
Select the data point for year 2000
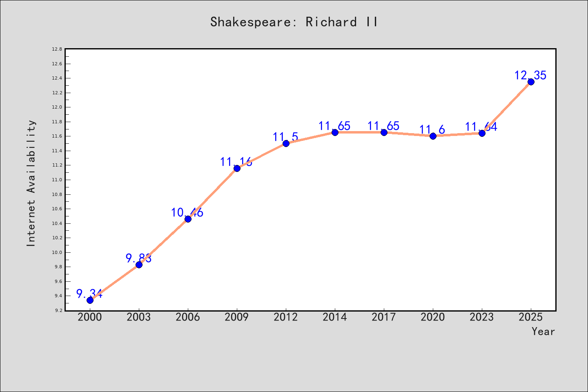click(90, 300)
